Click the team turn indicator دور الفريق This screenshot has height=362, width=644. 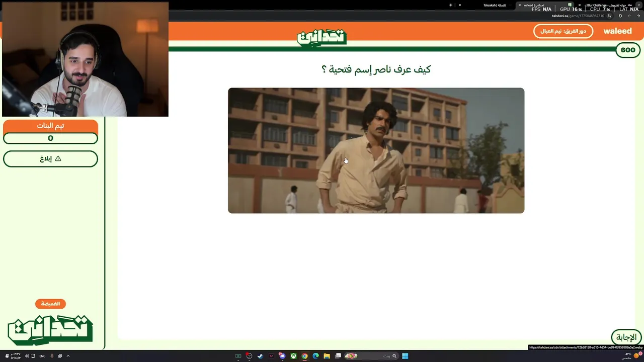pyautogui.click(x=563, y=31)
